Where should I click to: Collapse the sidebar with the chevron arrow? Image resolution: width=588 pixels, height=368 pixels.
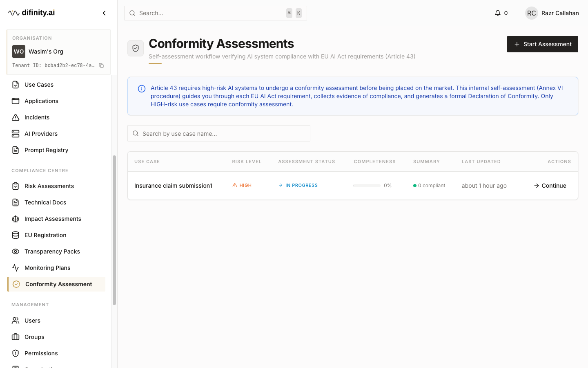(104, 13)
